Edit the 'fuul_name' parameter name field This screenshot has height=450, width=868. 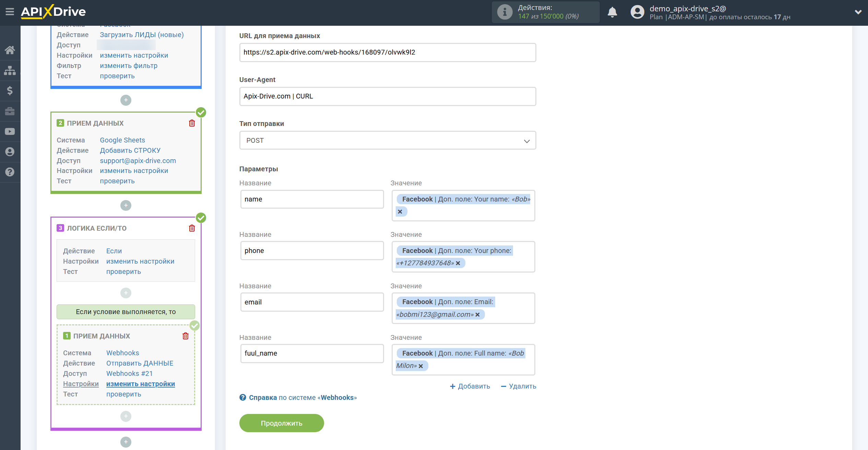[312, 354]
